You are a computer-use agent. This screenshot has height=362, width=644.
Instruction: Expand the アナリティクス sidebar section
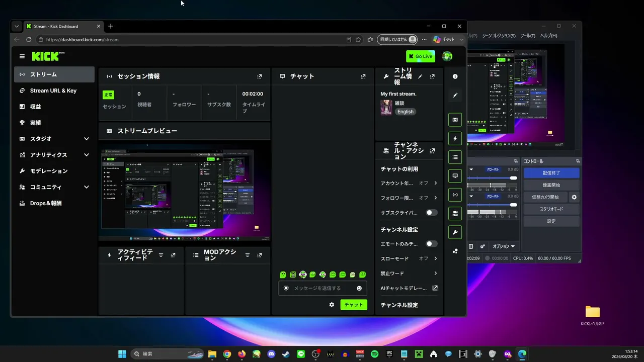pos(87,155)
